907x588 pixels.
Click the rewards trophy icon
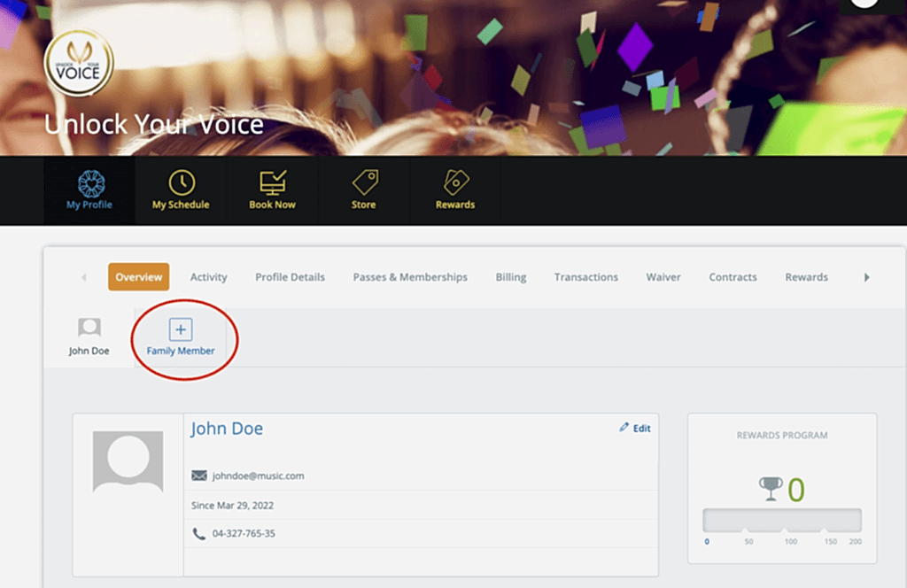[771, 489]
